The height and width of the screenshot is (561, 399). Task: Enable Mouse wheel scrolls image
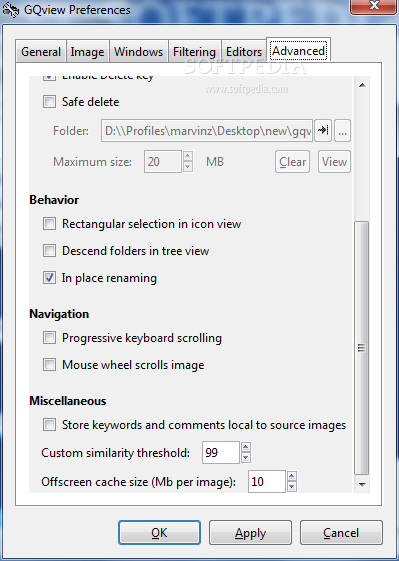pos(49,365)
